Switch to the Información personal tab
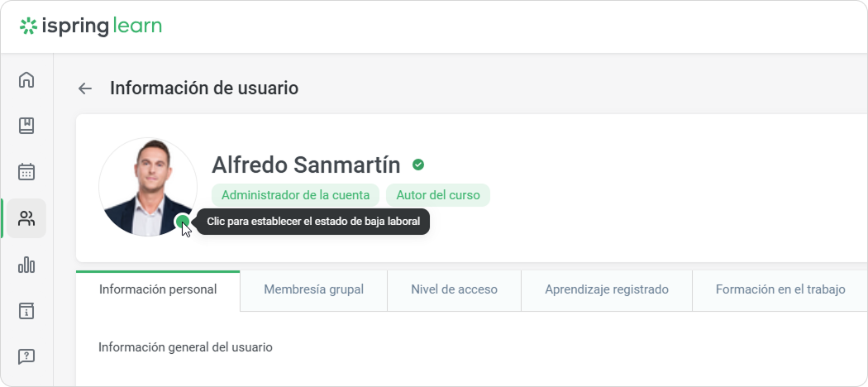The image size is (868, 387). 158,289
